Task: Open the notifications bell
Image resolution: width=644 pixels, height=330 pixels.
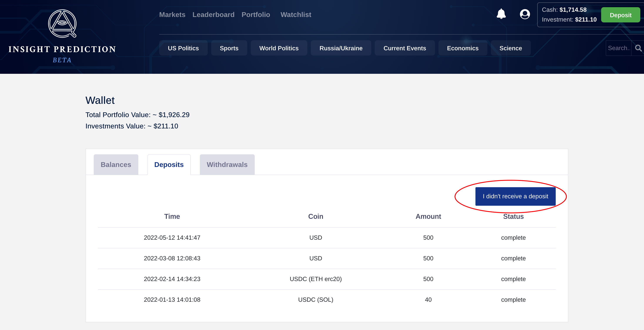Action: [x=501, y=14]
